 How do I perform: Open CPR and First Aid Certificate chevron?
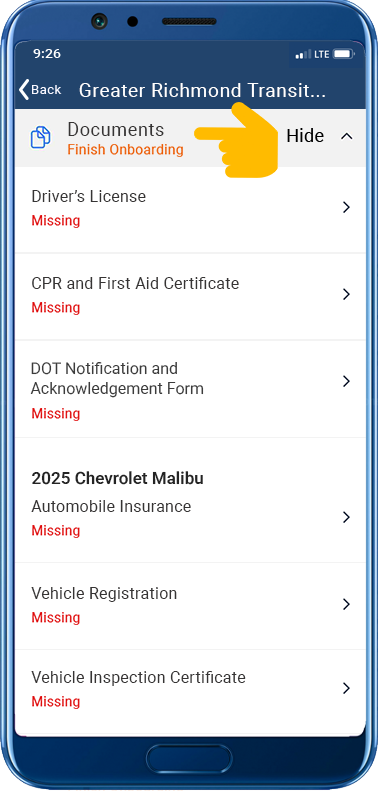346,294
